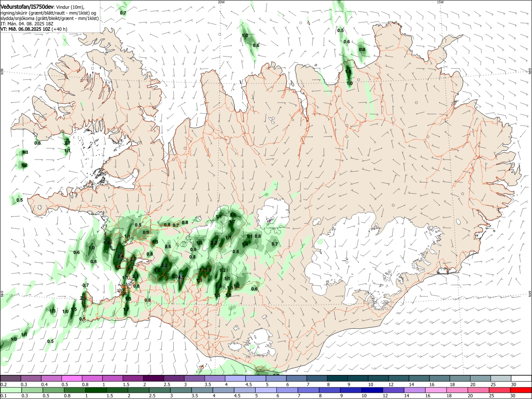Select the dark blue swatch between 10 and 12

pos(371,390)
